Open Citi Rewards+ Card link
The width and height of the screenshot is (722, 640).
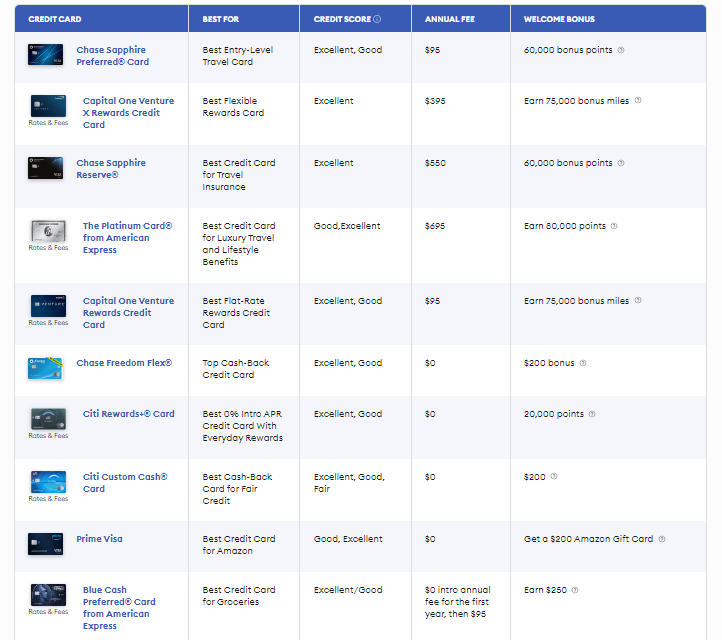[128, 414]
